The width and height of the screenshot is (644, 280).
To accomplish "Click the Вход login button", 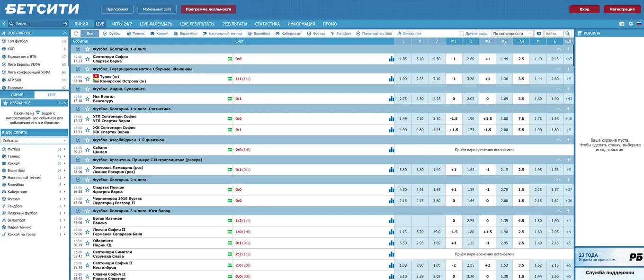I will pos(585,9).
